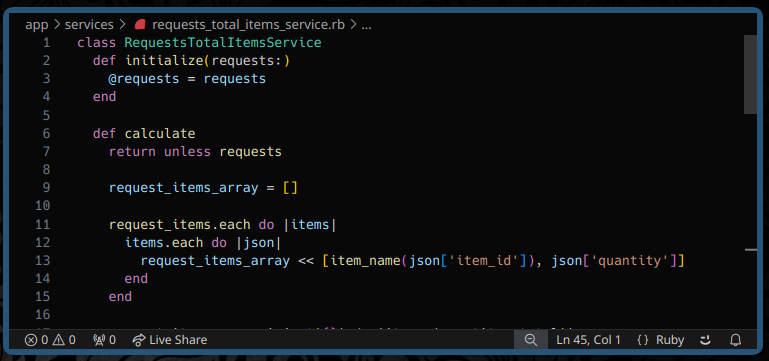This screenshot has width=769, height=361.
Task: Click request_items.each on line 11
Action: click(x=179, y=225)
